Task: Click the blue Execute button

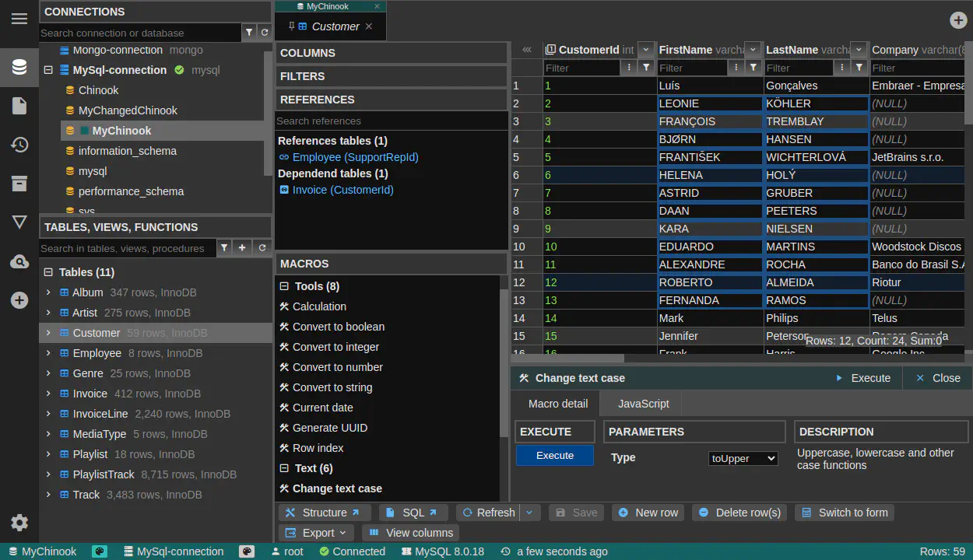Action: [554, 456]
